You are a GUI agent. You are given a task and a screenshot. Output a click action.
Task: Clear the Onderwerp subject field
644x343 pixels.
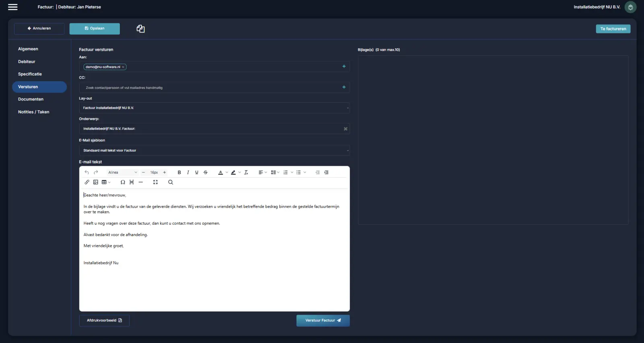click(345, 129)
